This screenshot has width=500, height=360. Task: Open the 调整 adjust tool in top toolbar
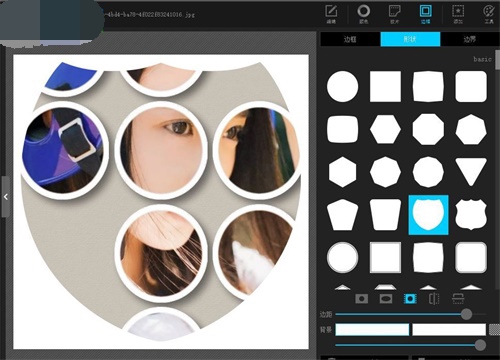coord(331,14)
